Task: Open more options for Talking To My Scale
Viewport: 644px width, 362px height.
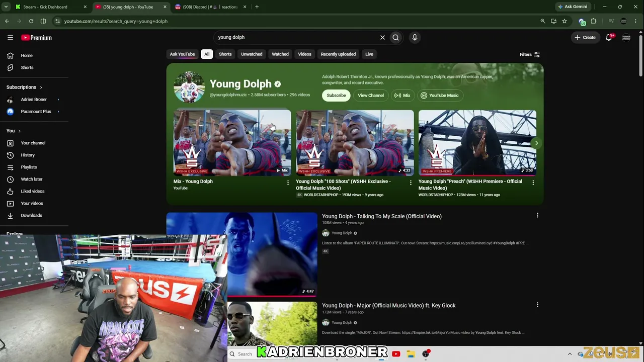Action: (x=537, y=216)
